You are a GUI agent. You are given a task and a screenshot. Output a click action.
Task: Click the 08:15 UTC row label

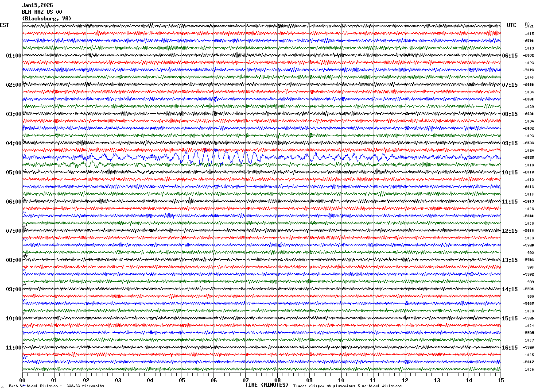[x=510, y=114]
